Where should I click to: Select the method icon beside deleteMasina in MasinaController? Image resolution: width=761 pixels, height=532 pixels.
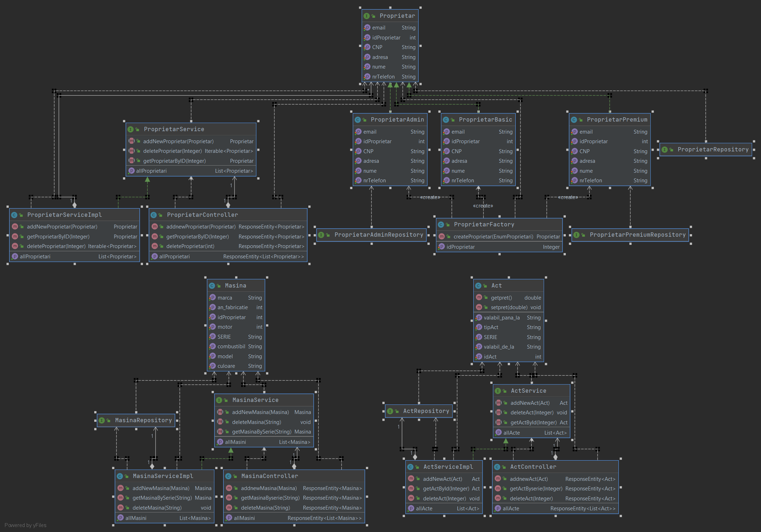(x=229, y=507)
